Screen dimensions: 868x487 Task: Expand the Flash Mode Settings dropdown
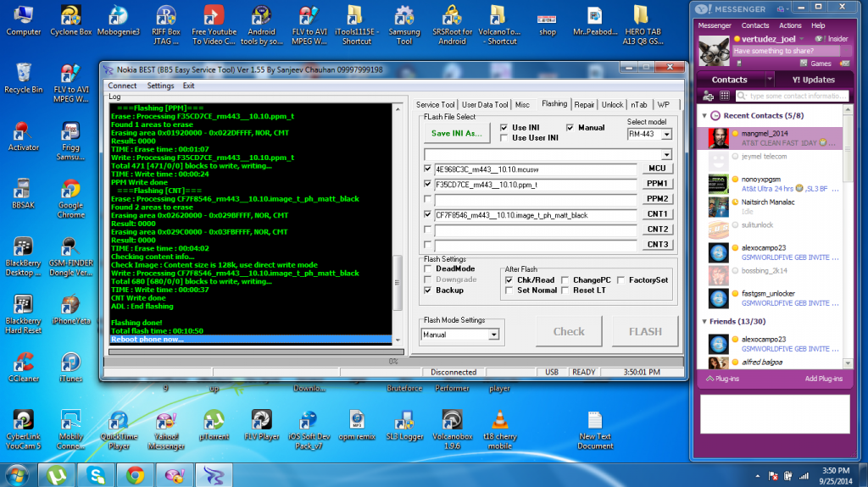493,335
